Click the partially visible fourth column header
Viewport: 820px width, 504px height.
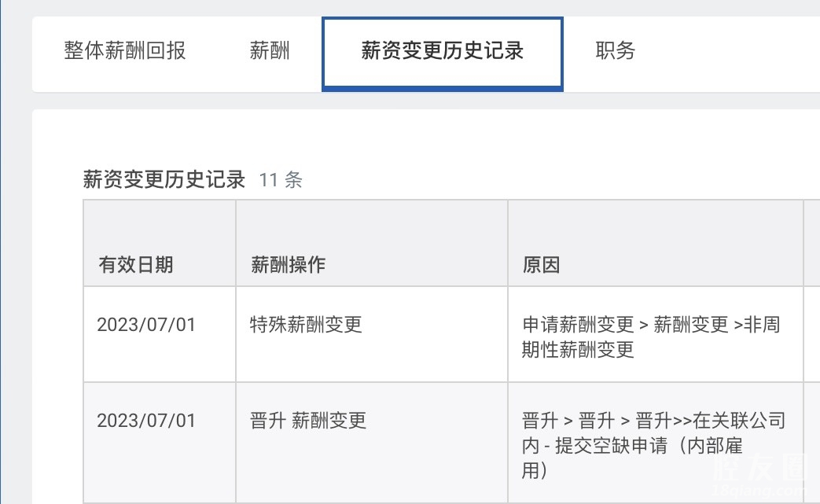pos(811,244)
